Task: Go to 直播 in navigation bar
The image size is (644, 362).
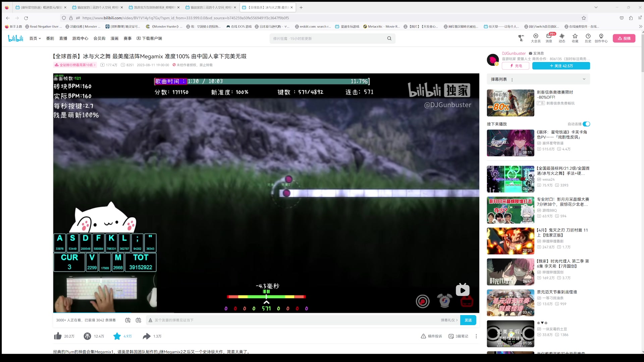Action: pyautogui.click(x=63, y=39)
